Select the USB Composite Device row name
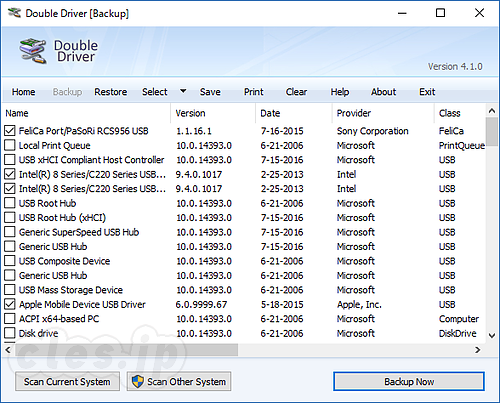The height and width of the screenshot is (403, 500). (64, 261)
